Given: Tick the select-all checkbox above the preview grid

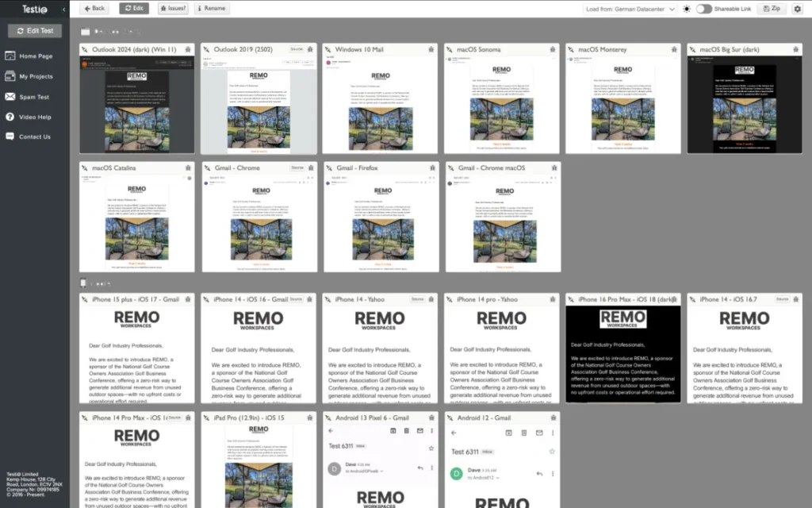Looking at the screenshot, I should [85, 31].
